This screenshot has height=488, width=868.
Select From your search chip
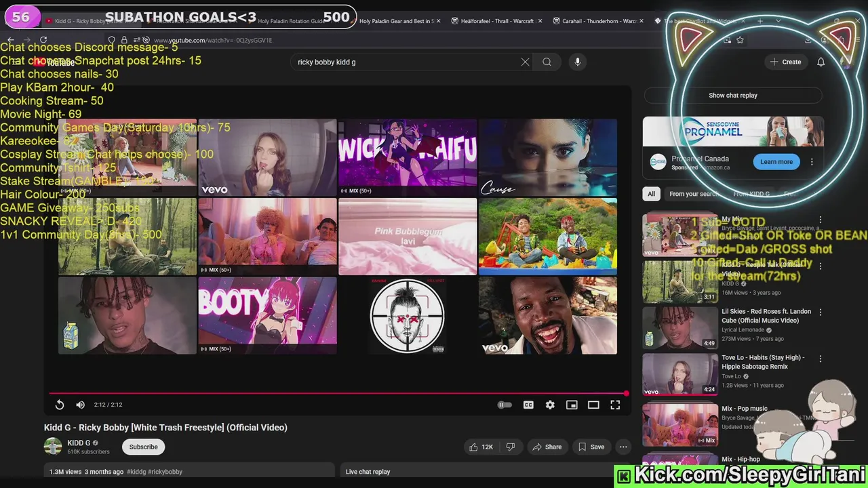click(694, 194)
